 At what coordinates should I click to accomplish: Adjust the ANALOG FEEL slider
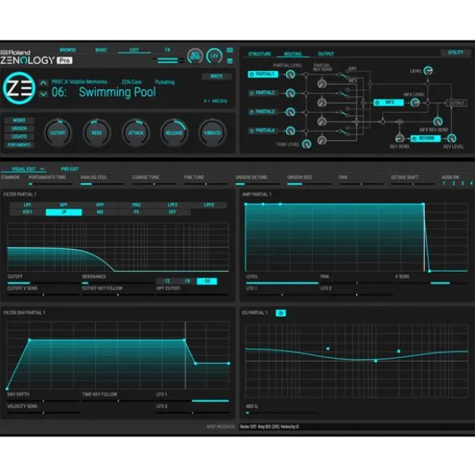coord(102,184)
